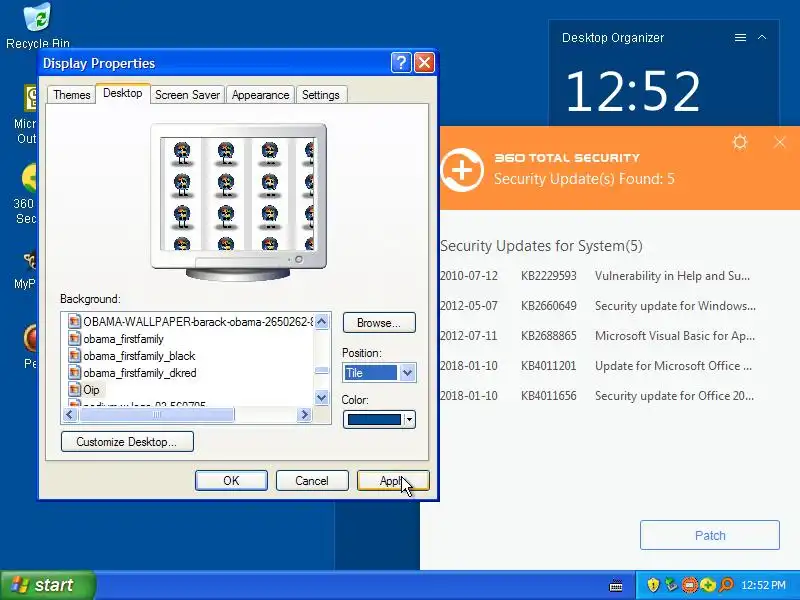The height and width of the screenshot is (600, 800).
Task: Click the Patch button in 360 popup
Action: (710, 535)
